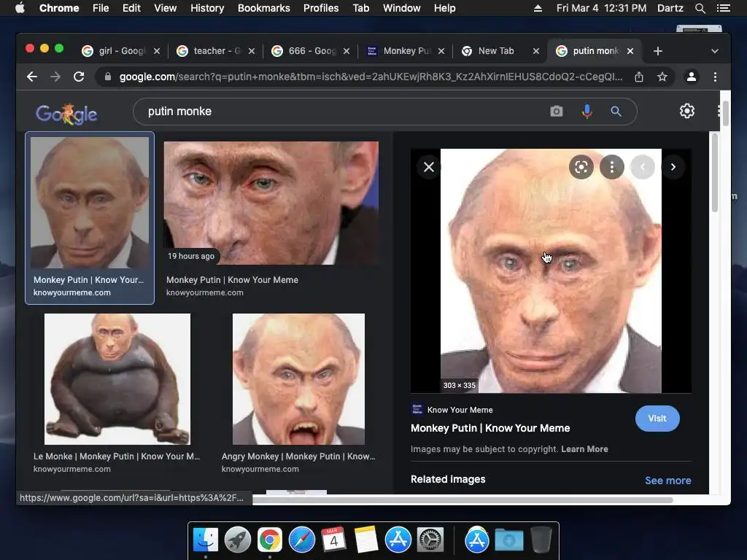Click the horizontal scrollbar at page bottom

coord(462,500)
